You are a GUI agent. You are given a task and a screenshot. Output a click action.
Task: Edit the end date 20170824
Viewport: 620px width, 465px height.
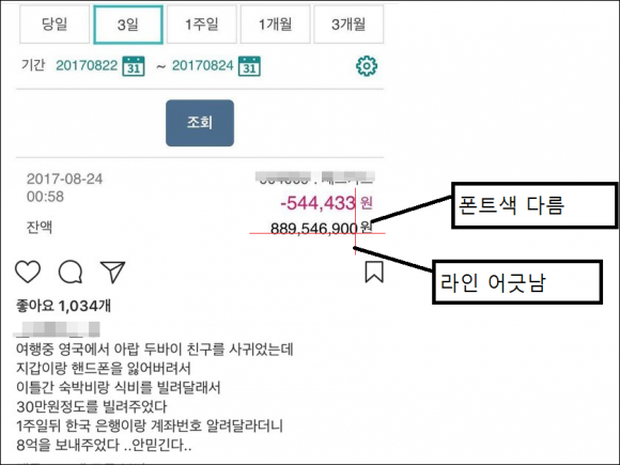(x=202, y=66)
